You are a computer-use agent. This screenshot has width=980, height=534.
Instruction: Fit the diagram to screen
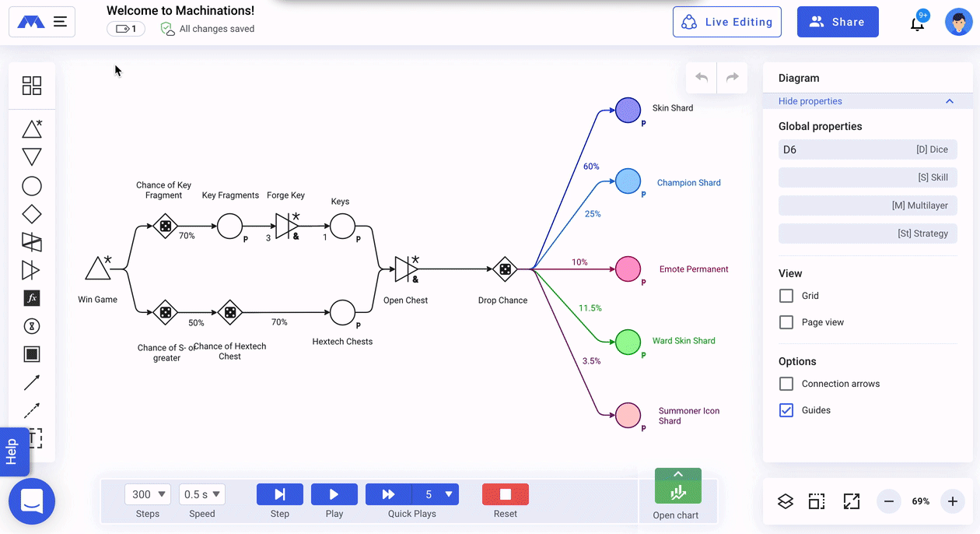[852, 501]
